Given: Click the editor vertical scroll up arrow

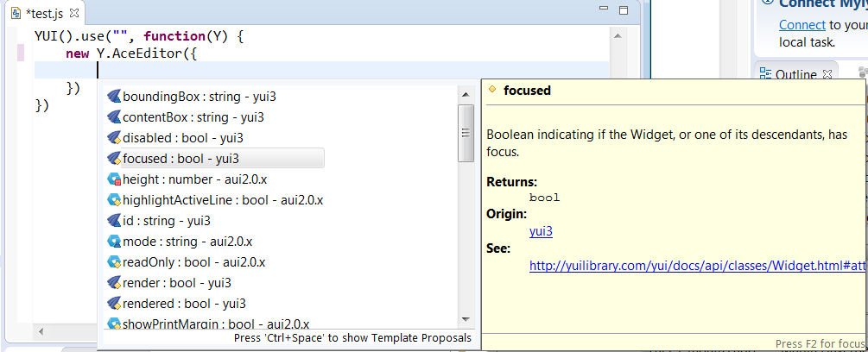Looking at the screenshot, I should click(x=618, y=36).
